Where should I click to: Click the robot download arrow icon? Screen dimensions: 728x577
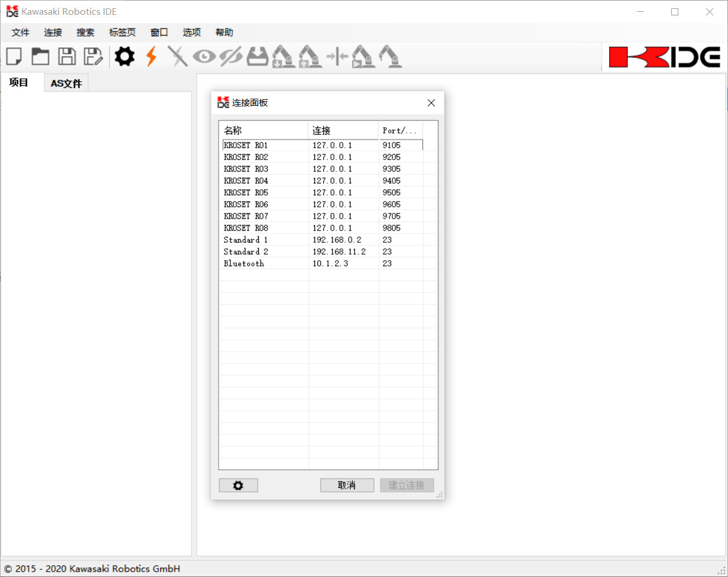pos(283,57)
